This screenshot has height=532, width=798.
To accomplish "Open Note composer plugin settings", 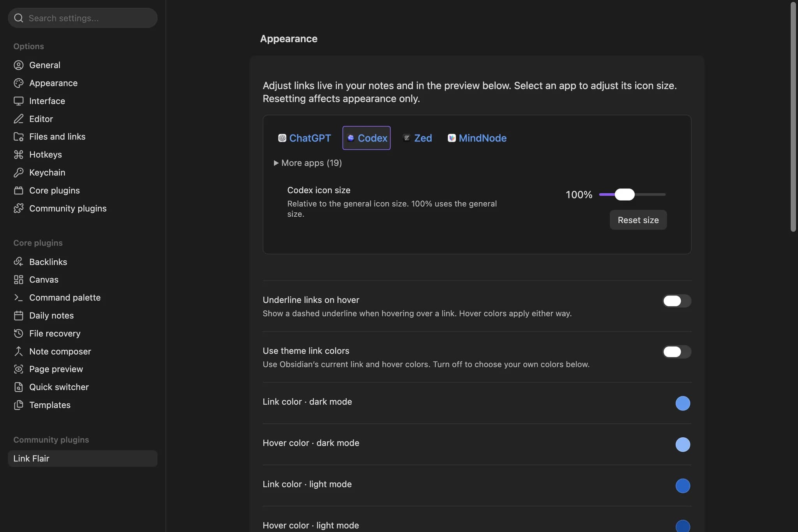I will pyautogui.click(x=83, y=352).
